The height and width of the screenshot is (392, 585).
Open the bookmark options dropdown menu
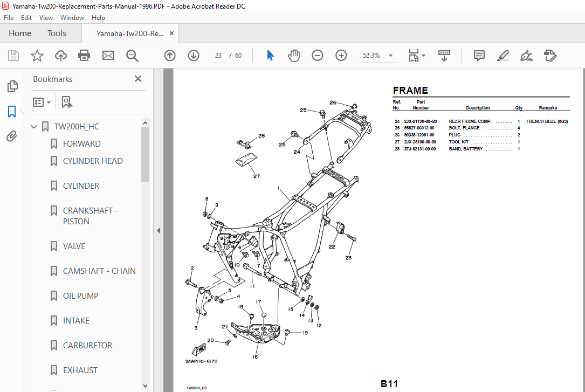(42, 102)
